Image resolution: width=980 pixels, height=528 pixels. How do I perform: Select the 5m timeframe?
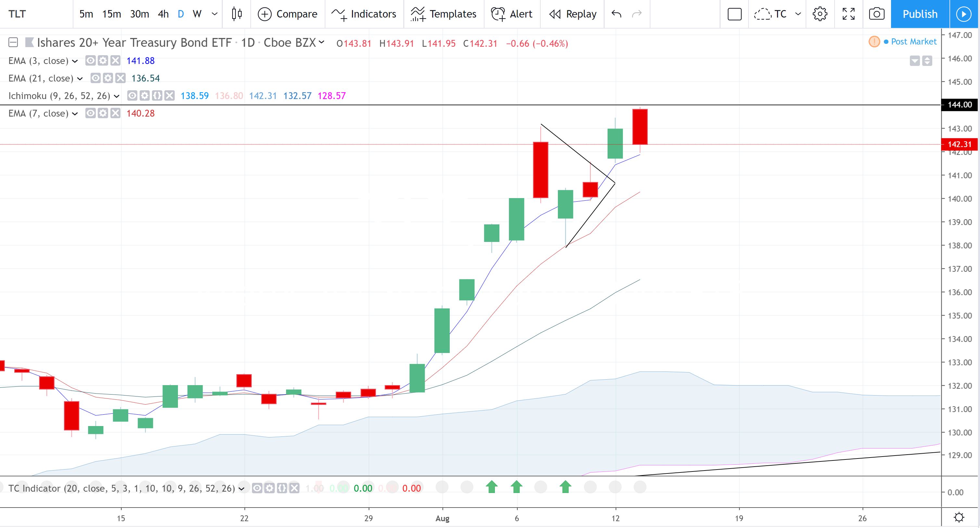pyautogui.click(x=86, y=14)
